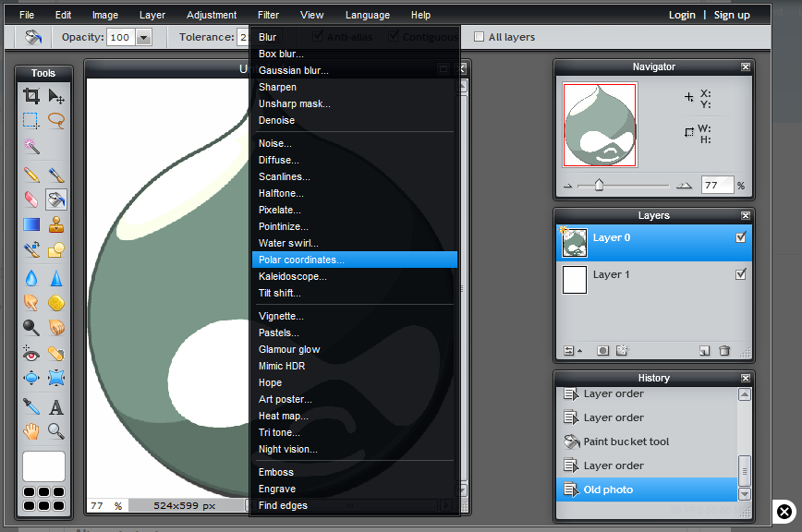Select the Smudge finger tool

click(x=31, y=303)
